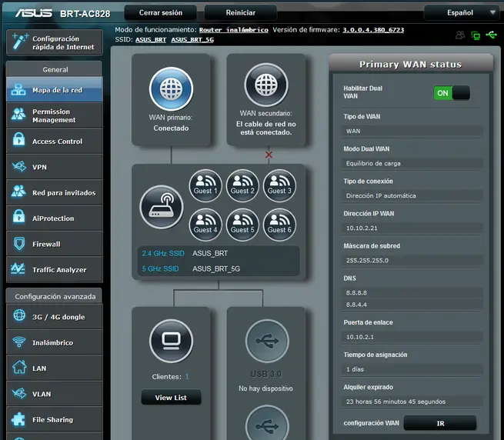Click the WAN secundario globe icon

(x=265, y=85)
